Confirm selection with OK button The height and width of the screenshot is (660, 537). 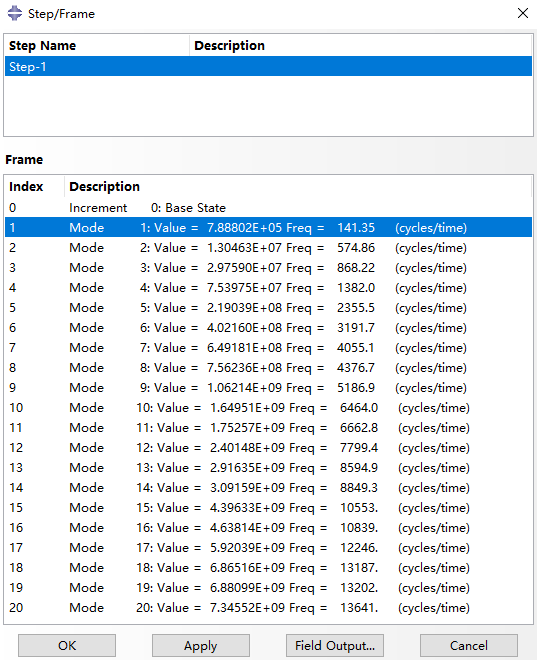[x=67, y=645]
